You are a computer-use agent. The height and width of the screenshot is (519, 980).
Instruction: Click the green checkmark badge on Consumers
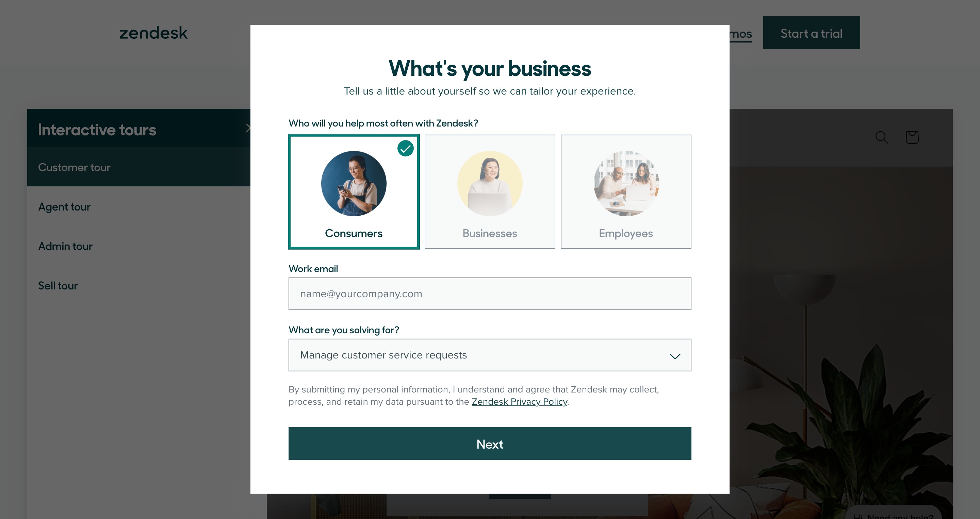click(406, 148)
